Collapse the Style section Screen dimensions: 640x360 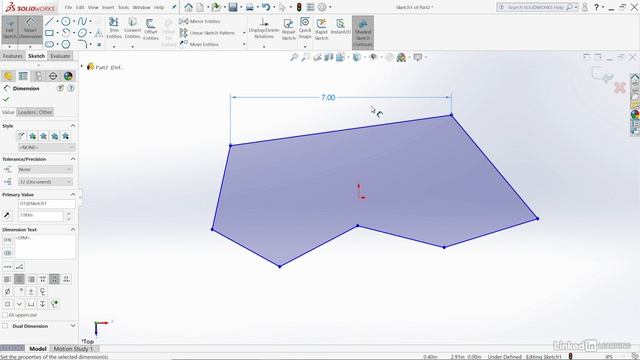[x=73, y=126]
